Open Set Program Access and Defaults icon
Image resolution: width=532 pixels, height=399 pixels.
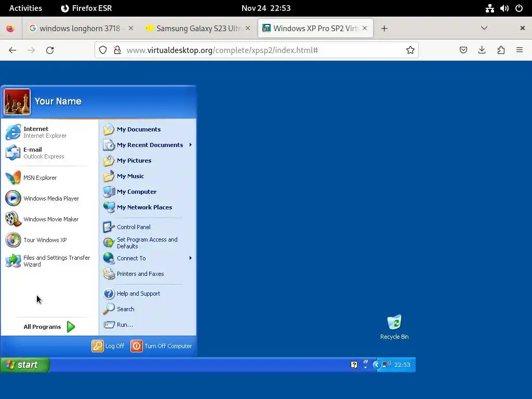tap(109, 243)
